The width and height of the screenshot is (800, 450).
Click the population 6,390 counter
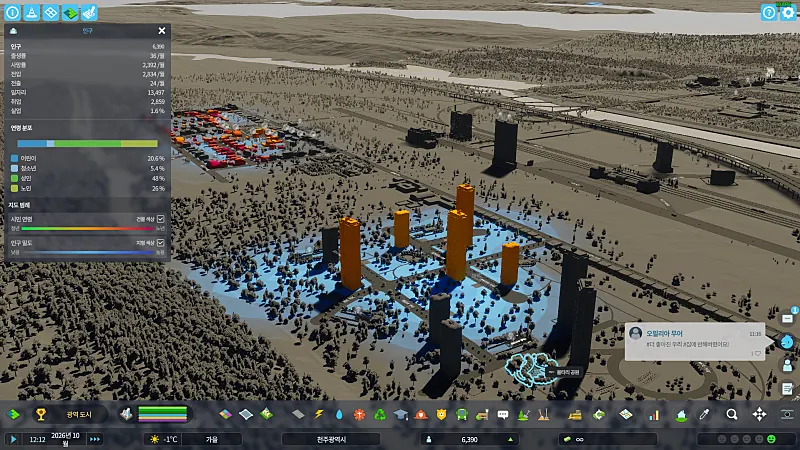pyautogui.click(x=469, y=439)
